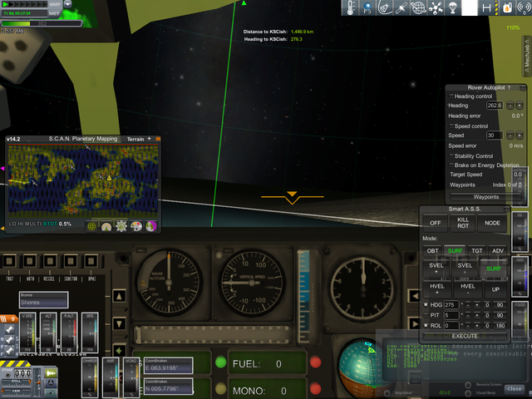Open the Terrain map type selector

click(135, 139)
